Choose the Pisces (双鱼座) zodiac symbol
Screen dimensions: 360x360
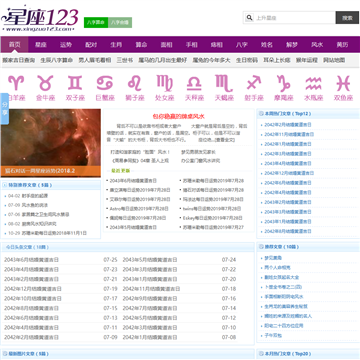(343, 83)
